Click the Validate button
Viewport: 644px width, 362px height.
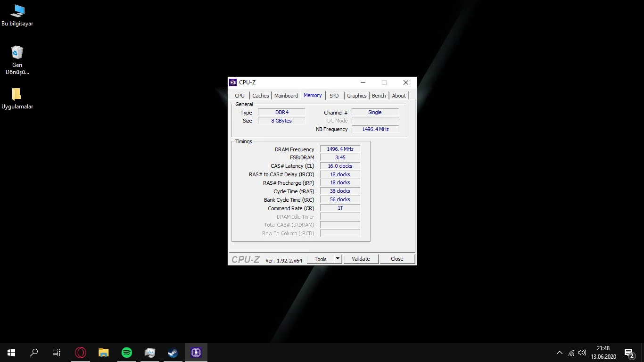pos(361,259)
